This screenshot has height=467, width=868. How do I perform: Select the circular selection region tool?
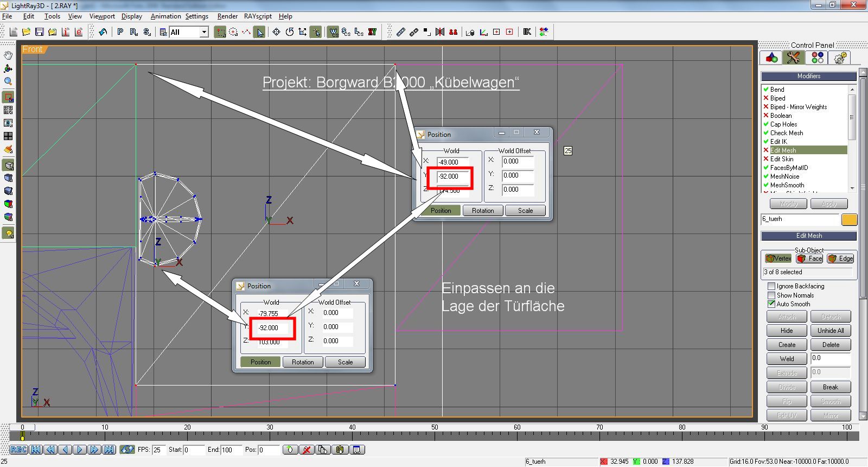point(233,32)
